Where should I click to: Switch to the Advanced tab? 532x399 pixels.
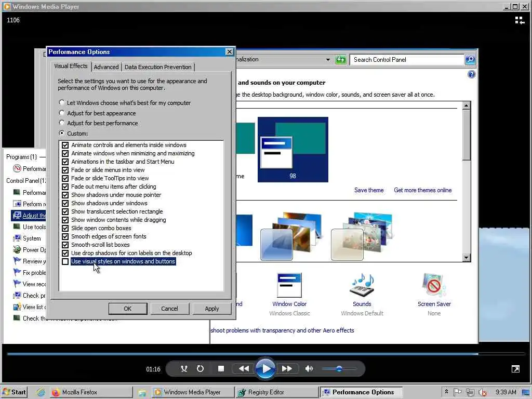106,67
